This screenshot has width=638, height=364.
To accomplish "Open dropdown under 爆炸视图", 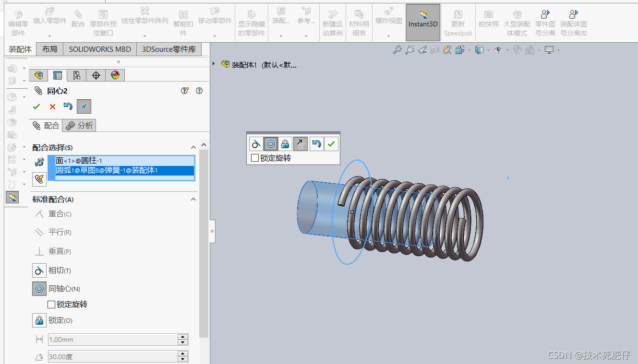I will 388,36.
